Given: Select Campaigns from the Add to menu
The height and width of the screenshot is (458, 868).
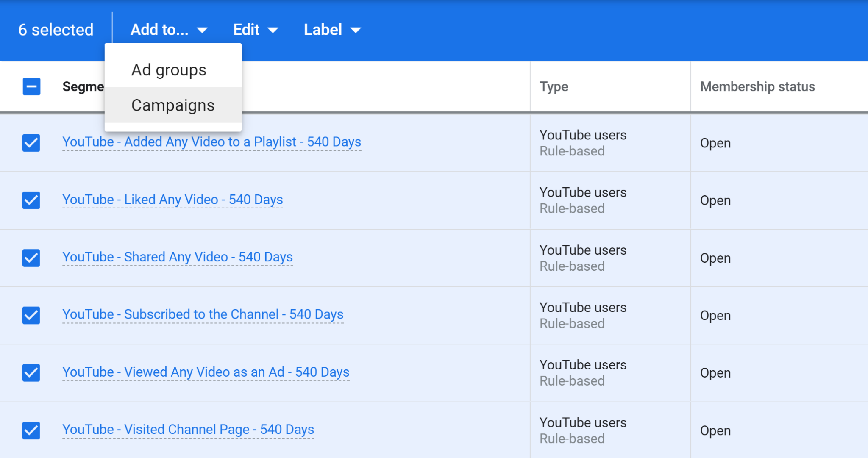Looking at the screenshot, I should pyautogui.click(x=173, y=105).
